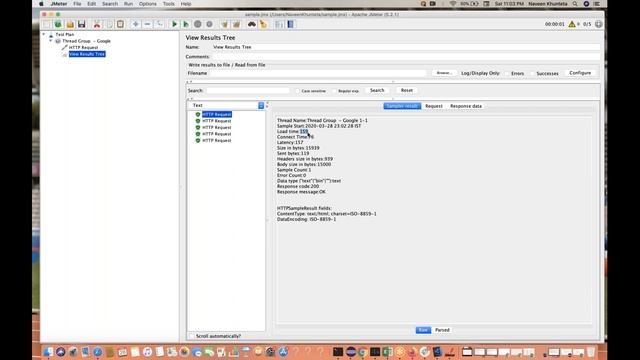Open the Tools menu

click(169, 4)
